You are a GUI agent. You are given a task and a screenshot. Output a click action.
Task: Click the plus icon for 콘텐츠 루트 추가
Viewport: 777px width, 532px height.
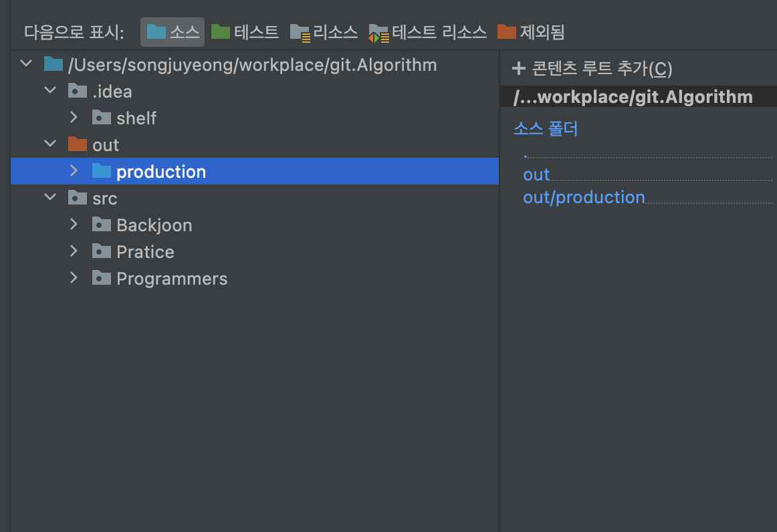pyautogui.click(x=519, y=68)
